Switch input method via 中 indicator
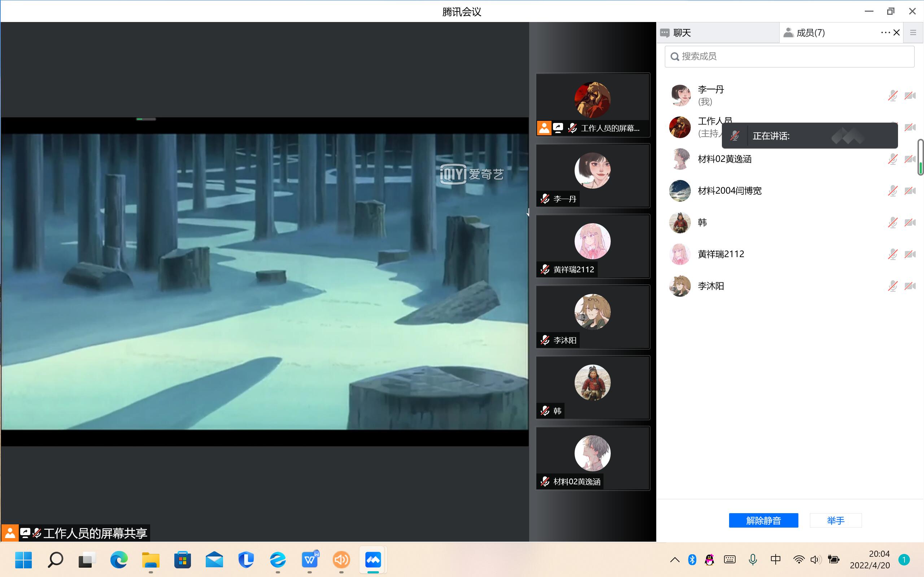The width and height of the screenshot is (924, 577). pos(775,560)
